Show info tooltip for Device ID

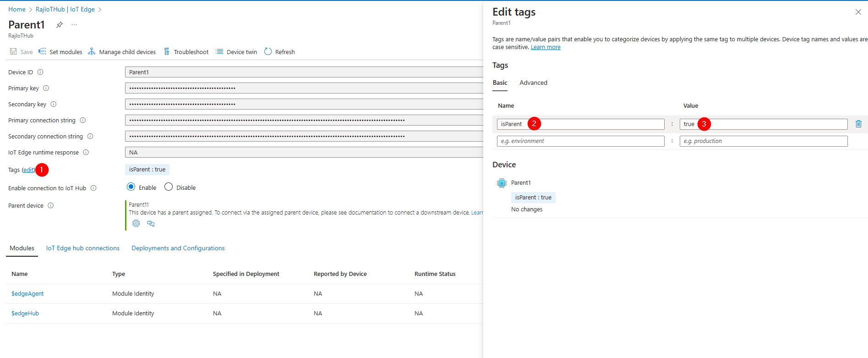click(40, 72)
